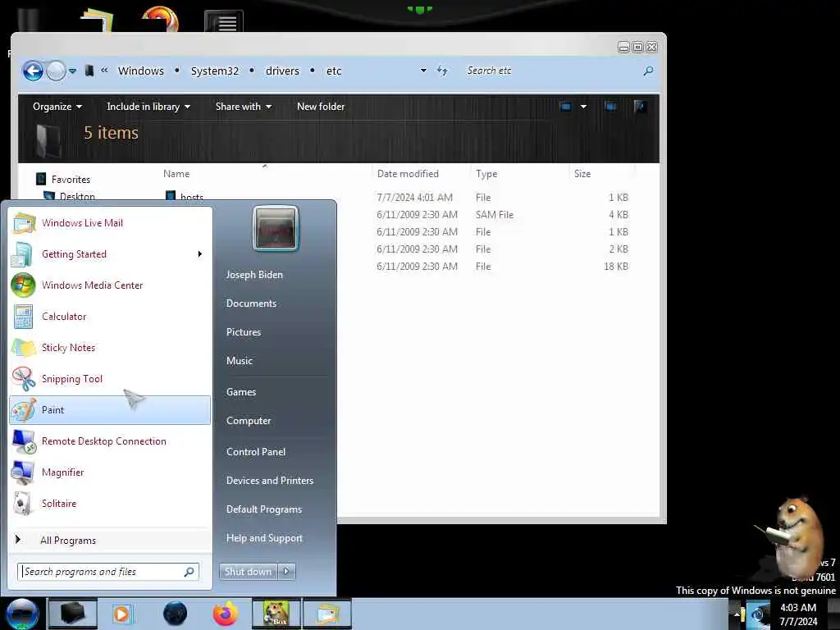Select System32 in the address breadcrumb
Screen dimensions: 840x630
215,71
